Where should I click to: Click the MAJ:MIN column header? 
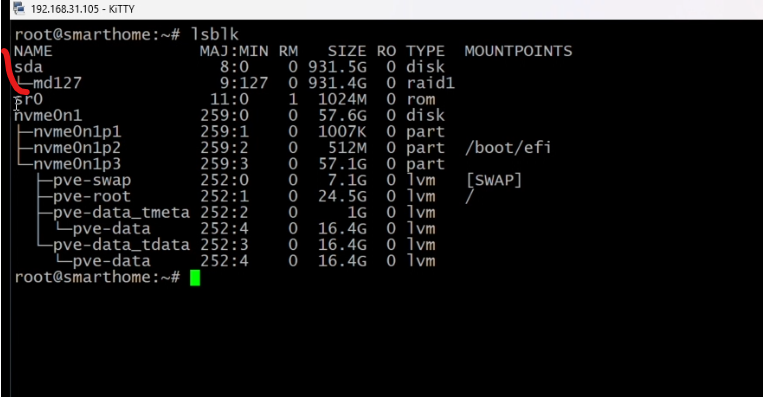(x=234, y=51)
